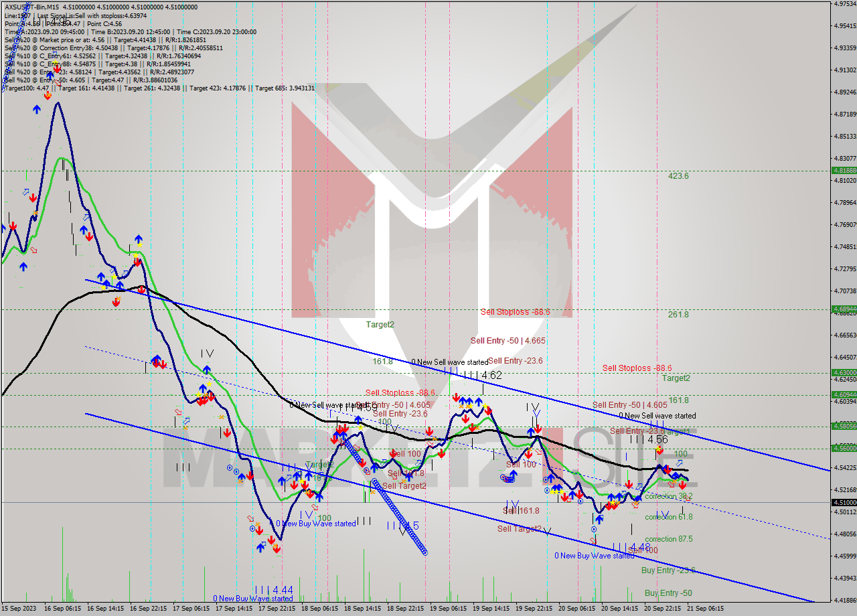Click the 4.56000 price tag on axis

coord(844,448)
